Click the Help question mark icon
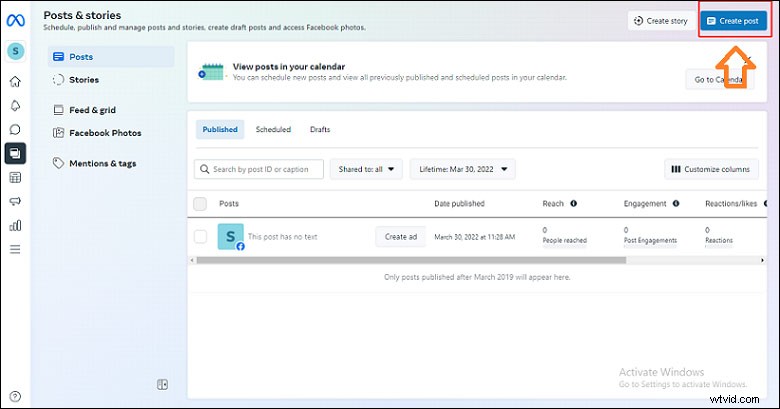Screen dimensions: 780x409 (x=15, y=396)
